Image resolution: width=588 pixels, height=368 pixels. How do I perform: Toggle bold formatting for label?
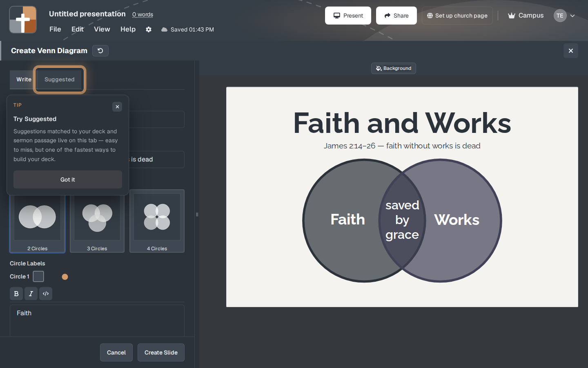click(16, 294)
